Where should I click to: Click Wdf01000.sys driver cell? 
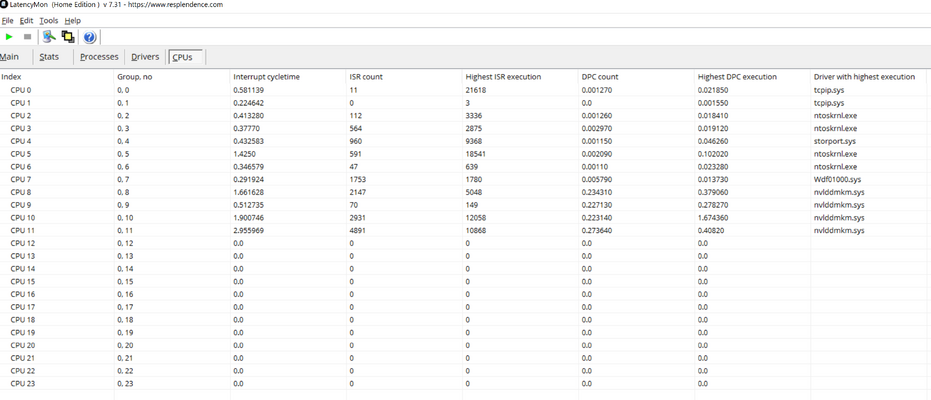(837, 179)
